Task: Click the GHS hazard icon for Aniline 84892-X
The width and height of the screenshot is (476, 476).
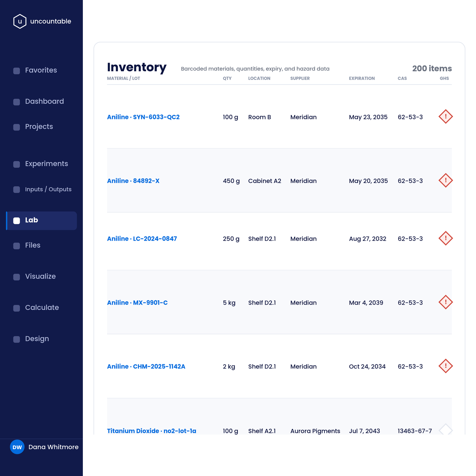Action: pos(446,180)
